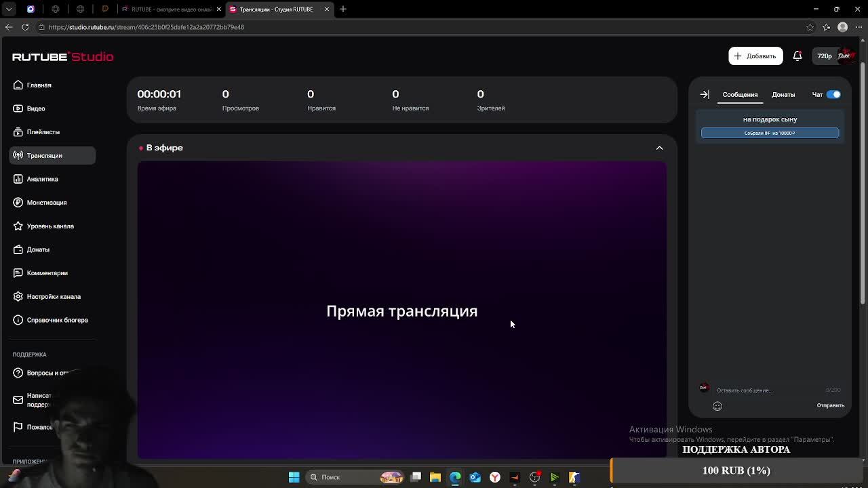Click the Отправить button
The image size is (868, 488).
pyautogui.click(x=830, y=405)
